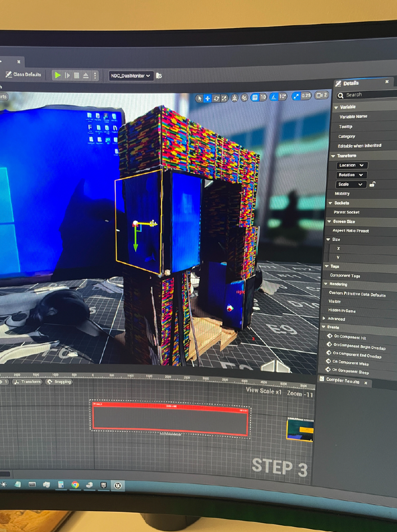Activate the Rotate tool in viewport

coord(216,99)
